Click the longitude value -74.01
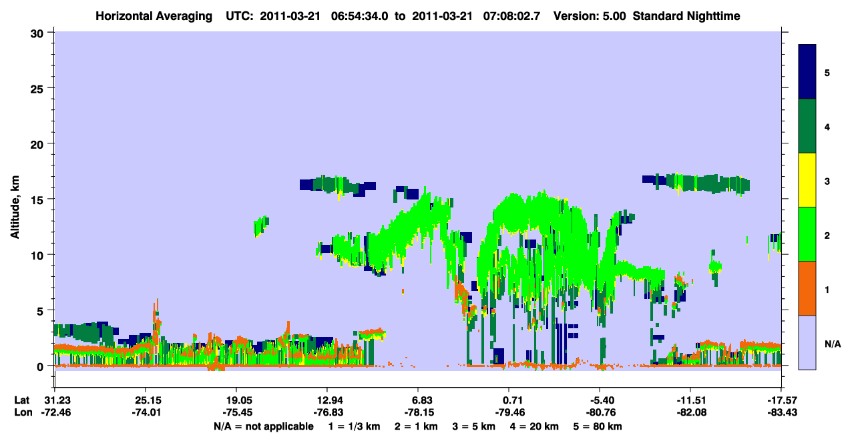The height and width of the screenshot is (445, 868). tap(145, 413)
